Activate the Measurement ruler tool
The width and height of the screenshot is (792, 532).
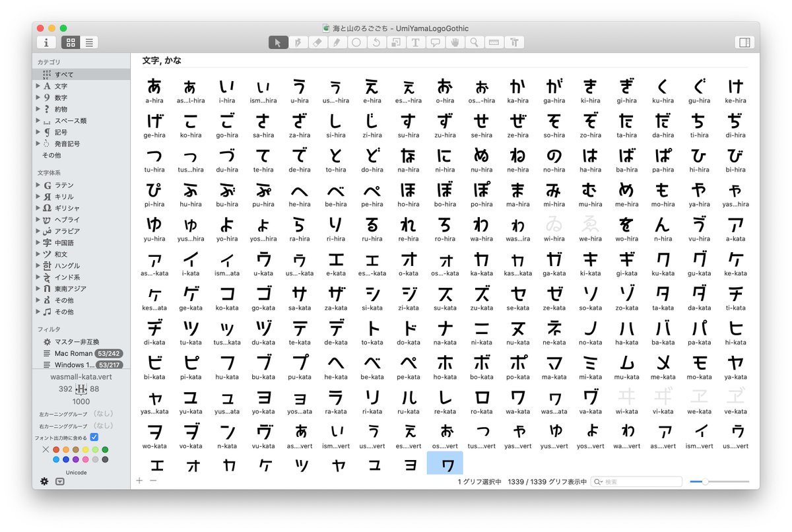[x=493, y=42]
